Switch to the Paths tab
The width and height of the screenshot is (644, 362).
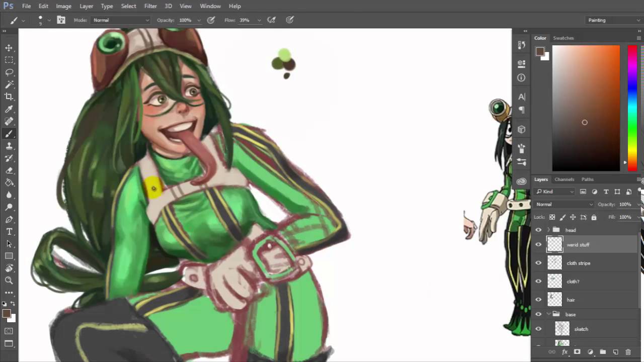[x=588, y=179]
